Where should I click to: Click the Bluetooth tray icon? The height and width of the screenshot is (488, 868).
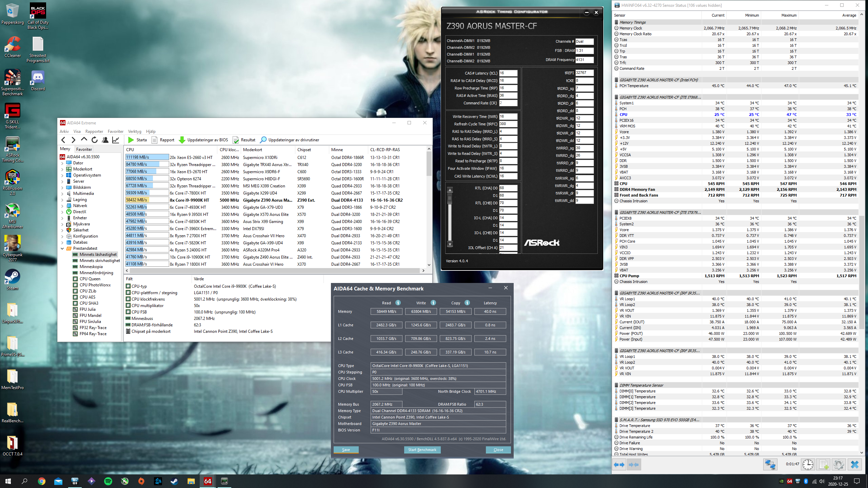[x=806, y=481]
